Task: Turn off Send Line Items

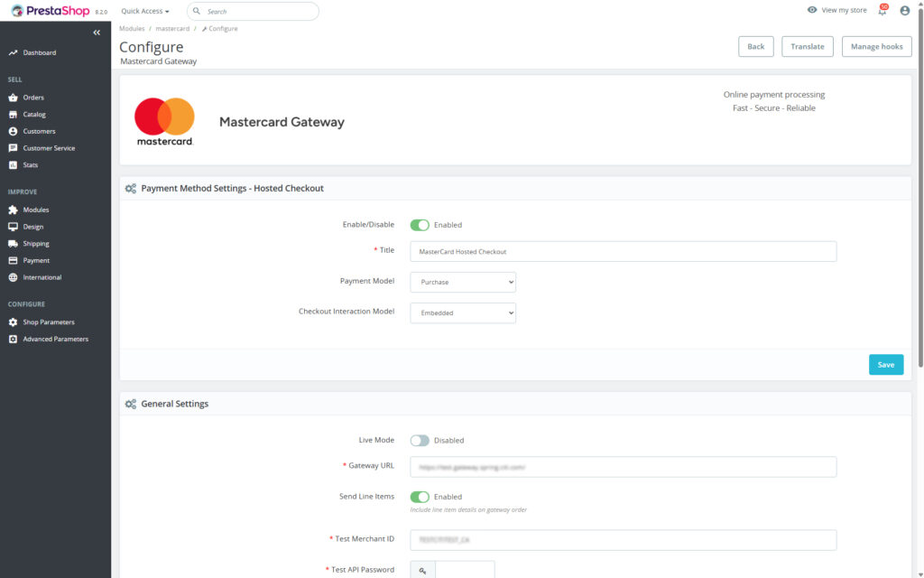Action: pyautogui.click(x=420, y=496)
